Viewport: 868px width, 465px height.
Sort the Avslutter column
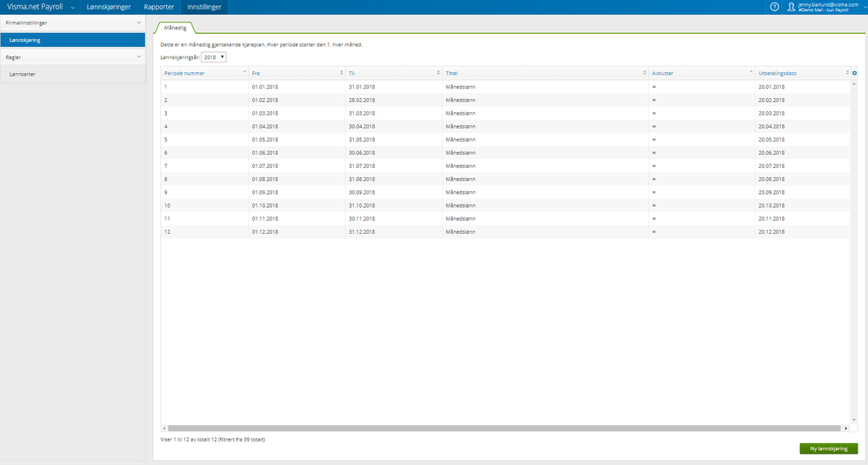point(751,72)
